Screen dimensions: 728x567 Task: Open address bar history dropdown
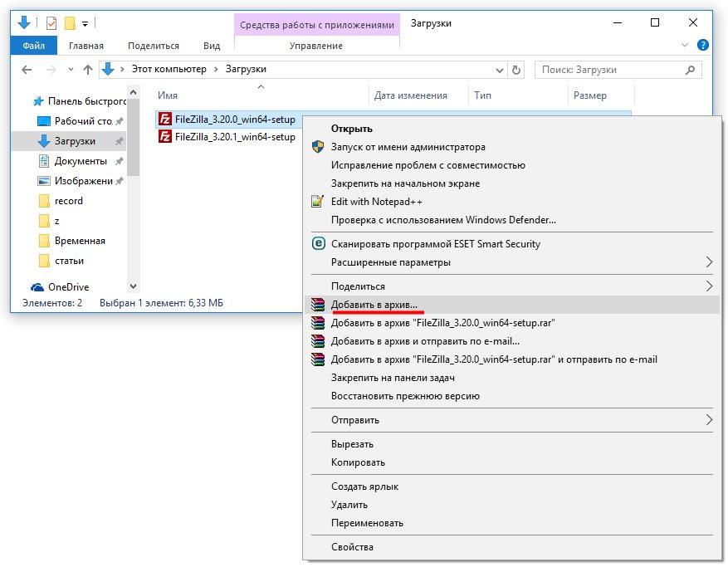pos(499,71)
